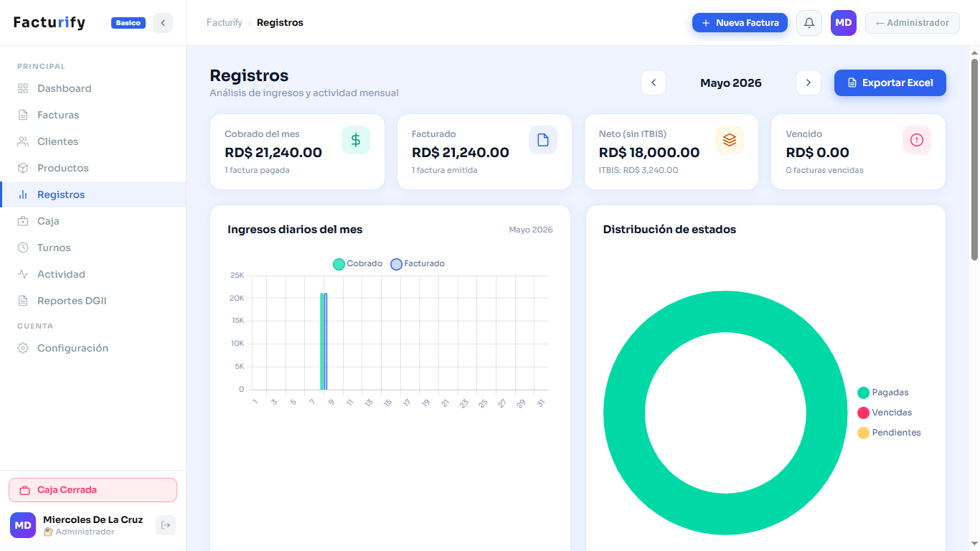Screen dimensions: 980x551
Task: Click the document icon on the Facturado card
Action: tap(543, 140)
